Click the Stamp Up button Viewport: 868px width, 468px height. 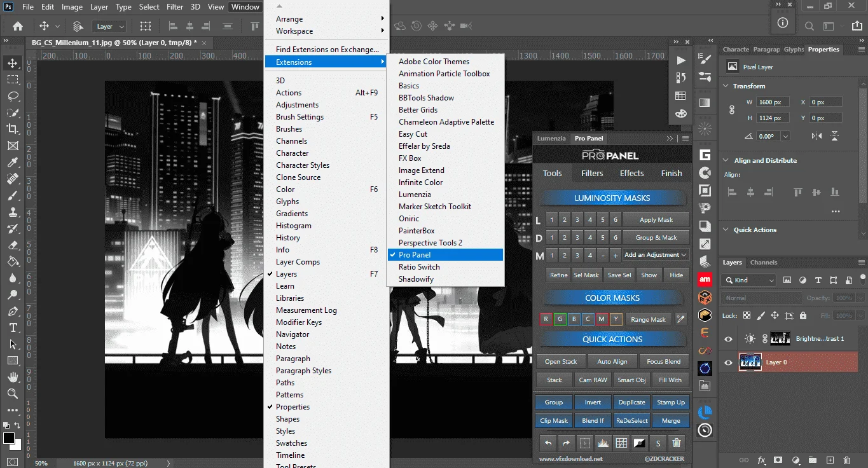[671, 403]
